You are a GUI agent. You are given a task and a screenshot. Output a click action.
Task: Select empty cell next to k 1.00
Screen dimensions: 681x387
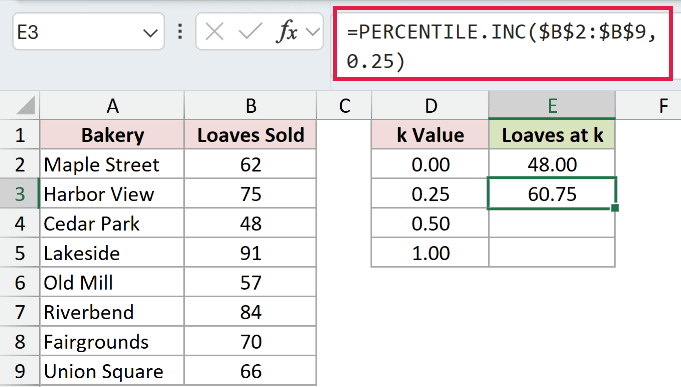coord(552,253)
